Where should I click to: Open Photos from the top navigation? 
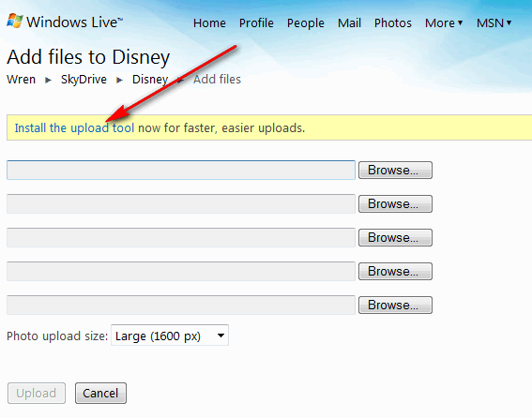(393, 23)
